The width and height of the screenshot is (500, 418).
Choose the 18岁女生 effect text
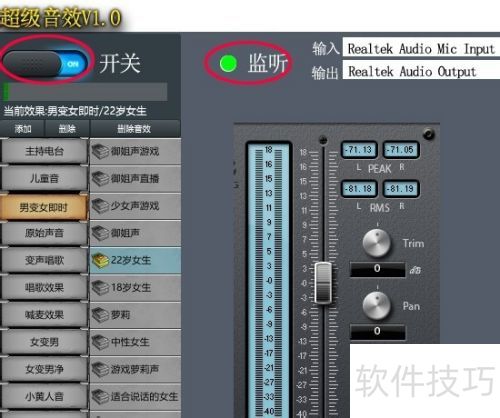[131, 288]
